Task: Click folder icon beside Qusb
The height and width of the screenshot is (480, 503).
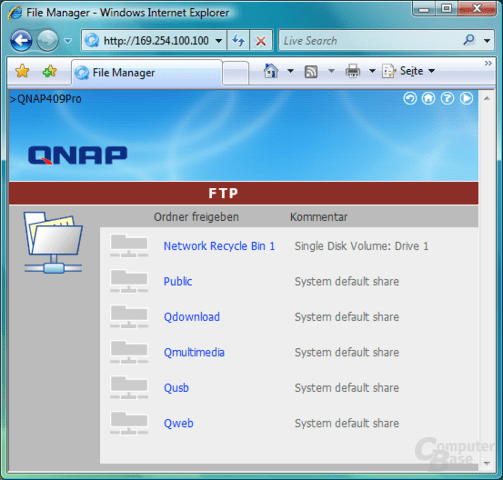Action: (129, 388)
